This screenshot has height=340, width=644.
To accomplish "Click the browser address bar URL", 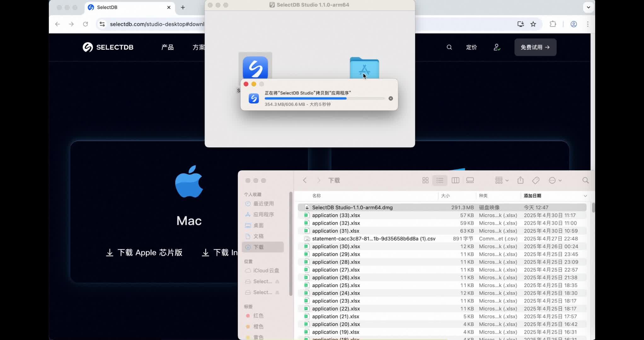I will tap(157, 24).
